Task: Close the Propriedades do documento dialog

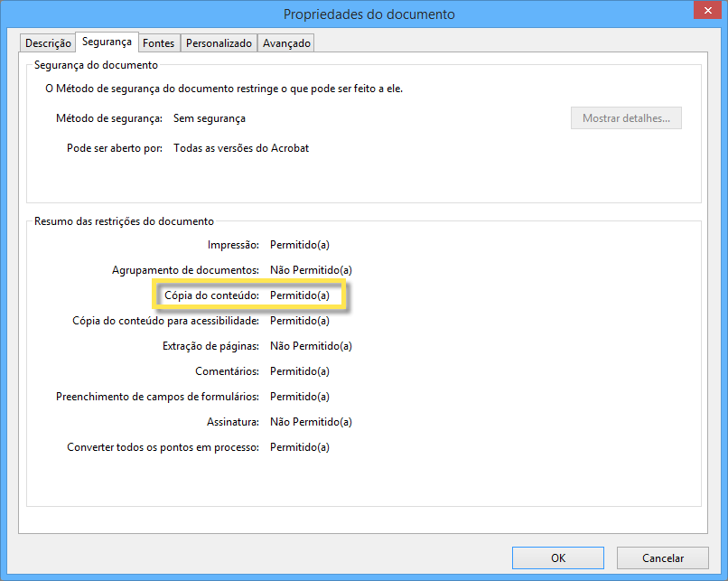Action: pos(707,11)
